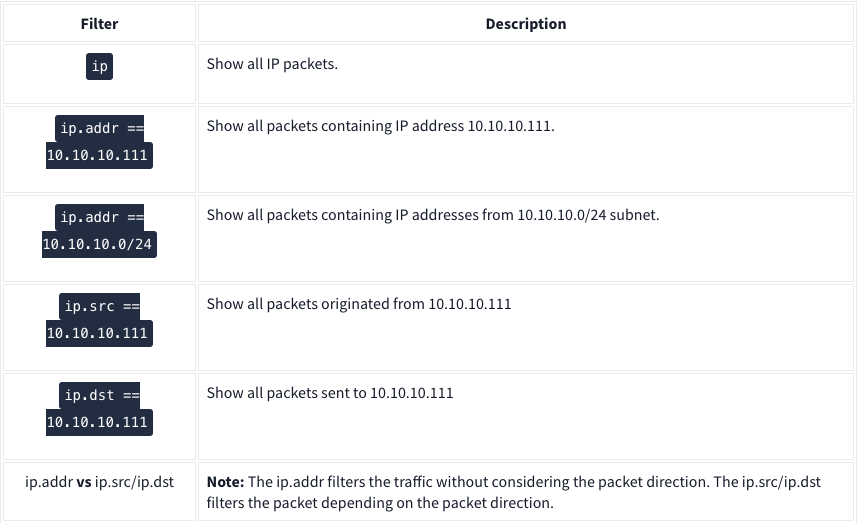The image size is (860, 523).
Task: Click the Filter column header
Action: (99, 24)
